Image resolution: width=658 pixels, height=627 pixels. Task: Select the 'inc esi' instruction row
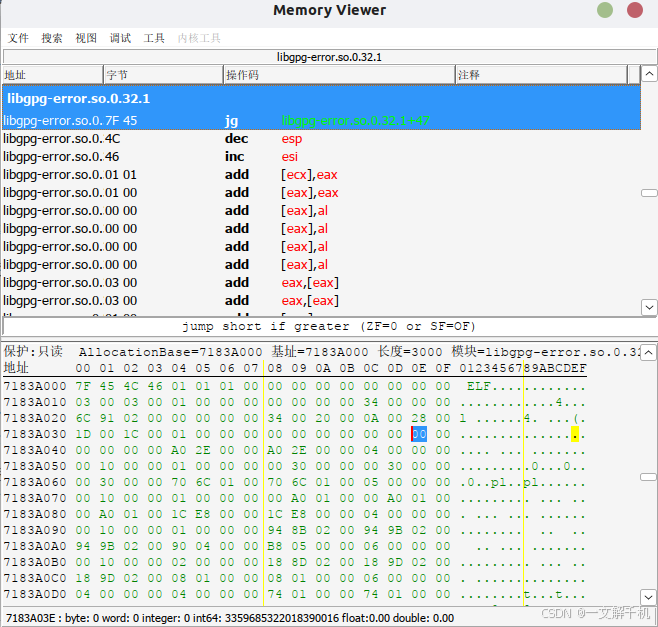pyautogui.click(x=321, y=157)
